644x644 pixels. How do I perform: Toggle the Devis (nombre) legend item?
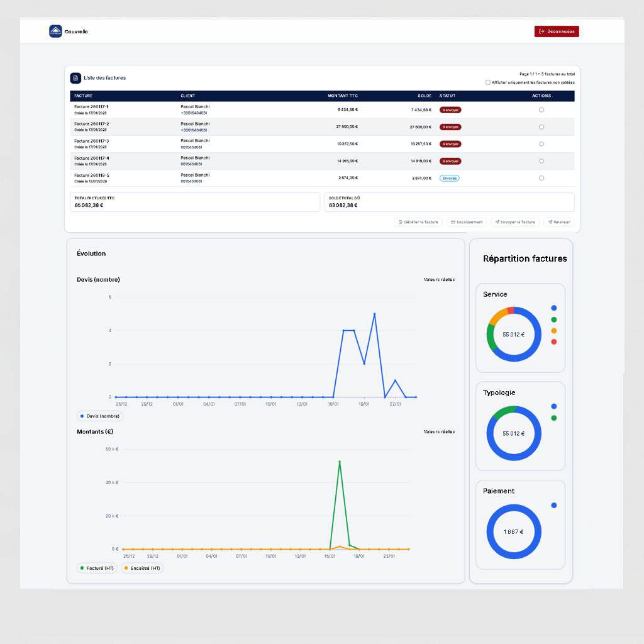(x=101, y=416)
